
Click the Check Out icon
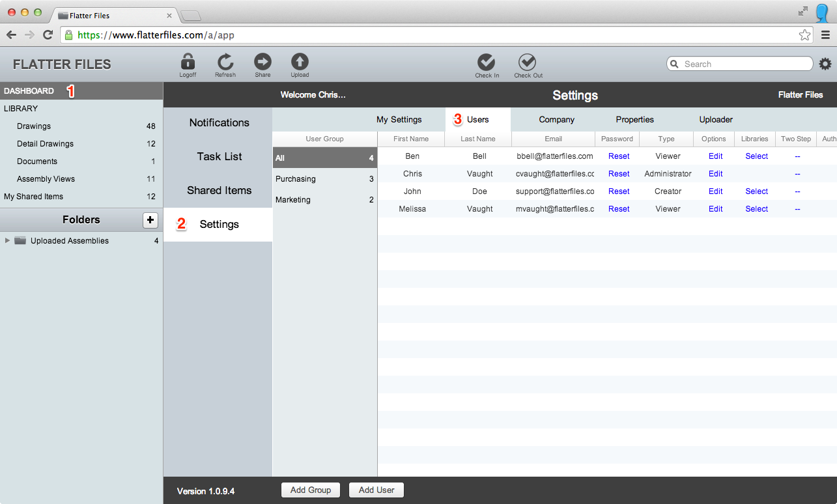click(527, 62)
